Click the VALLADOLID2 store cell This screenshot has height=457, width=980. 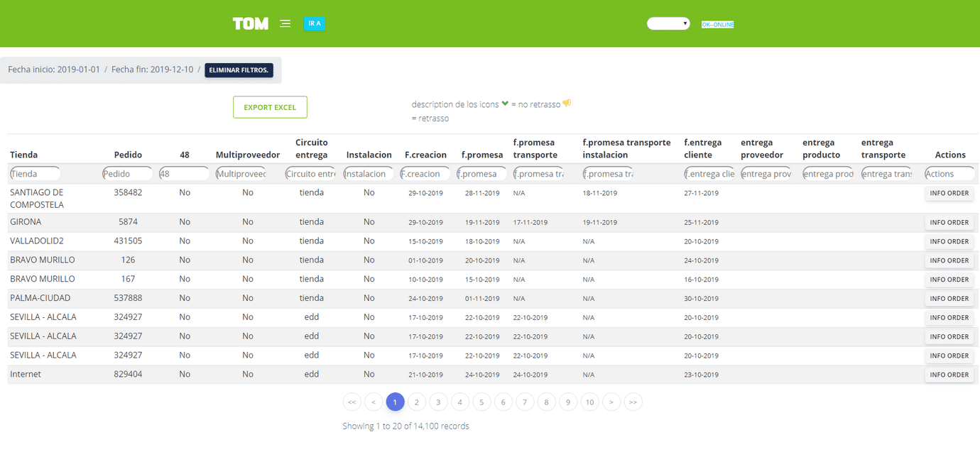click(x=37, y=241)
